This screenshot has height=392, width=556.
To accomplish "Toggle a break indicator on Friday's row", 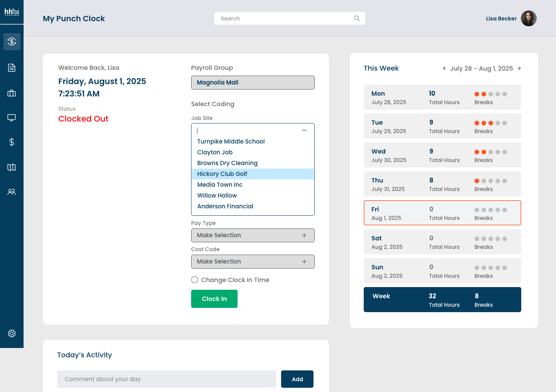I will (x=476, y=210).
